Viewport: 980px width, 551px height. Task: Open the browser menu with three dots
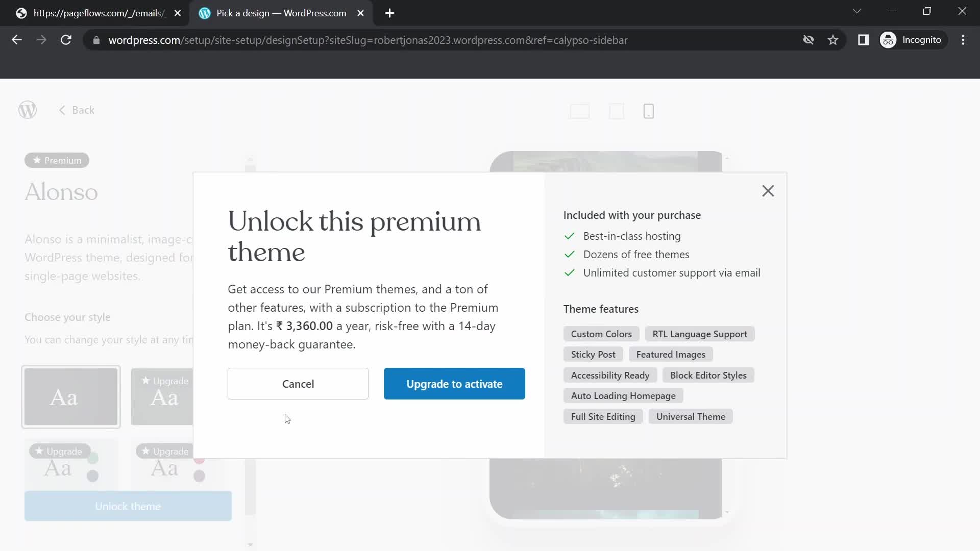click(963, 40)
